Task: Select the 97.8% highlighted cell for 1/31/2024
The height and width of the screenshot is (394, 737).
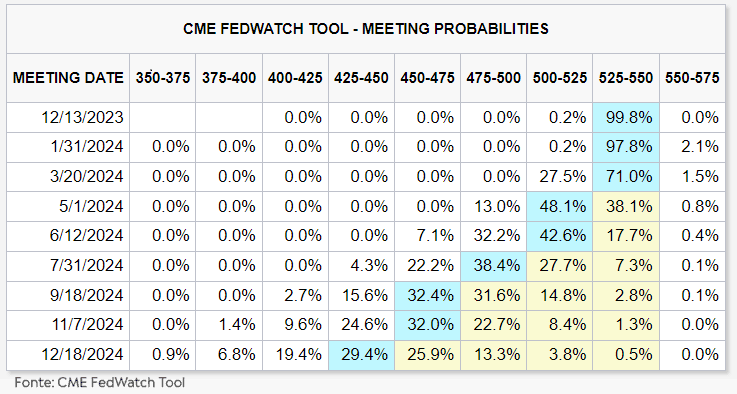Action: tap(626, 147)
